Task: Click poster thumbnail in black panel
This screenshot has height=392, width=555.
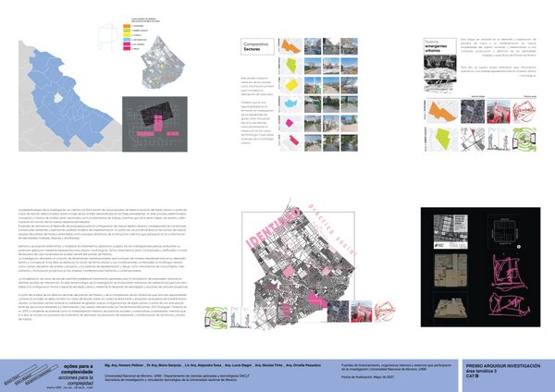Action: tap(450, 232)
